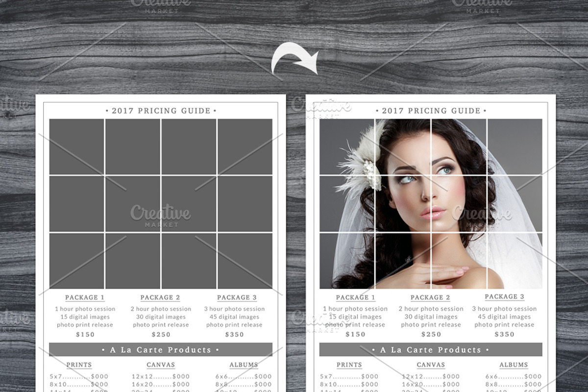Select the 8x8 album price row on blank-grid page
The image size is (588, 392).
point(244,385)
